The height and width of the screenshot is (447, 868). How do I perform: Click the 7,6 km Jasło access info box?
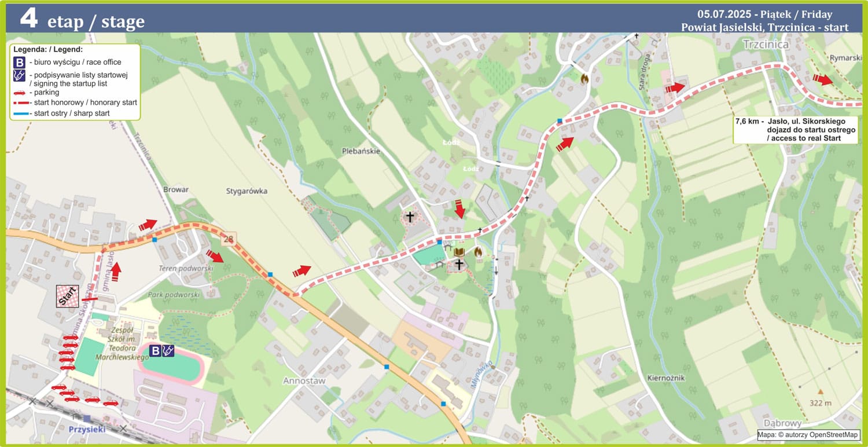795,130
